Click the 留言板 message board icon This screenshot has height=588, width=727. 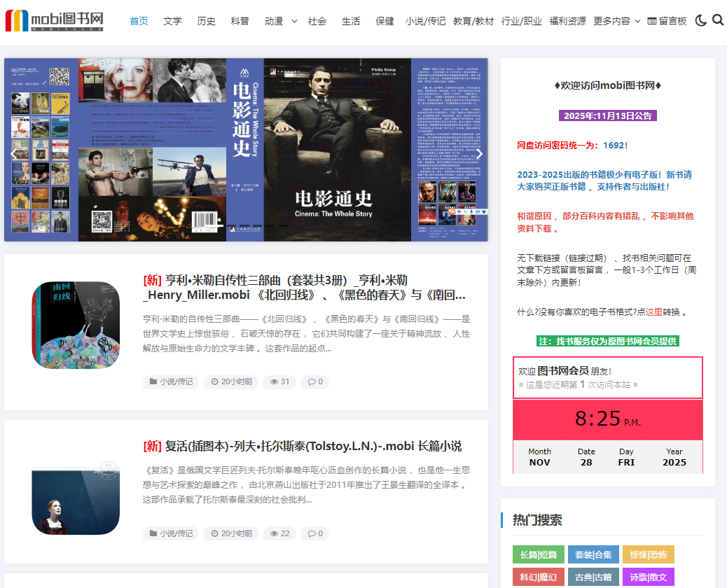(652, 20)
